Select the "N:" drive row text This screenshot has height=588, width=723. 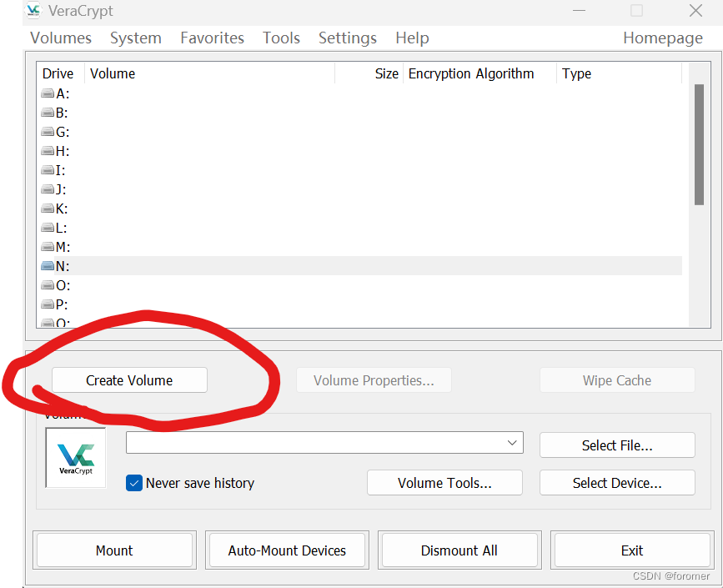click(x=63, y=266)
